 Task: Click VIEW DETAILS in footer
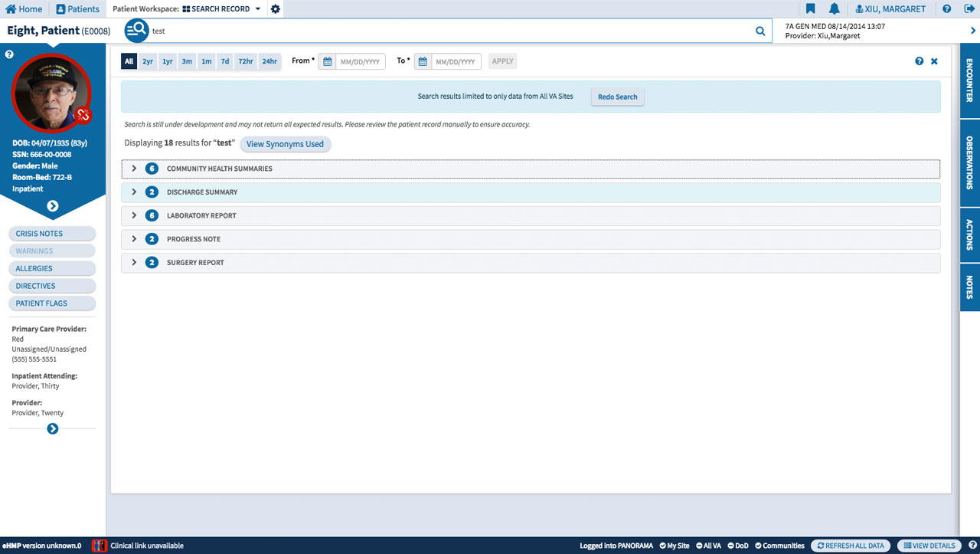point(929,546)
